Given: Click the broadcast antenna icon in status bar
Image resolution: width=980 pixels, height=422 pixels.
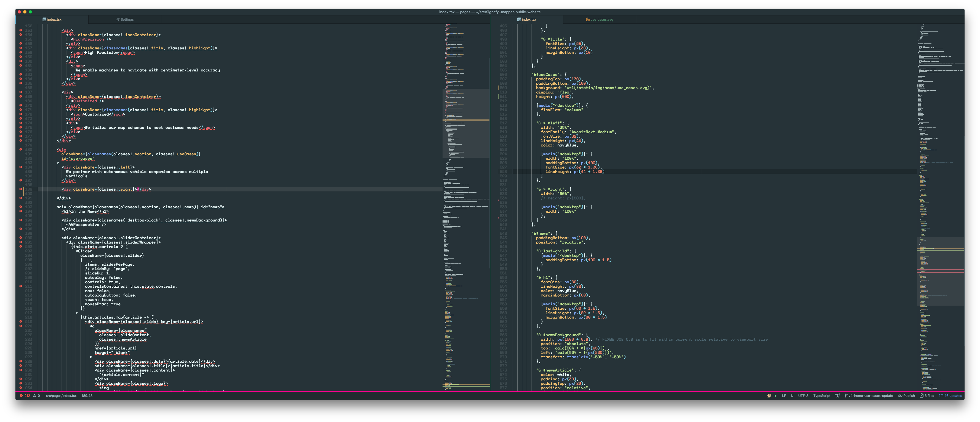Looking at the screenshot, I should (838, 396).
